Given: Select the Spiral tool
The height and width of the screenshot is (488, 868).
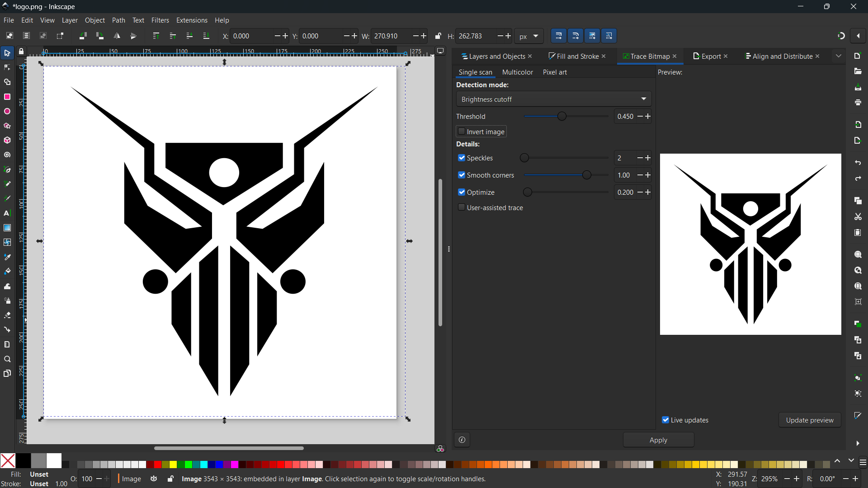Looking at the screenshot, I should point(7,155).
